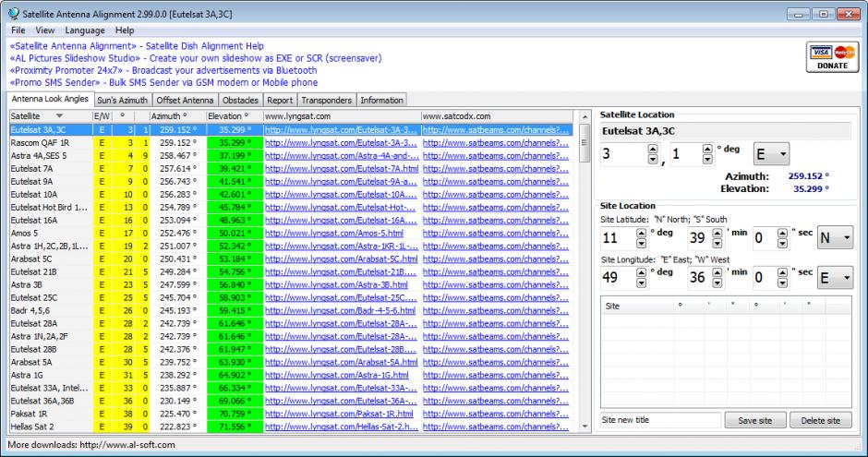The image size is (868, 457).
Task: Switch to Information tab
Action: (382, 100)
